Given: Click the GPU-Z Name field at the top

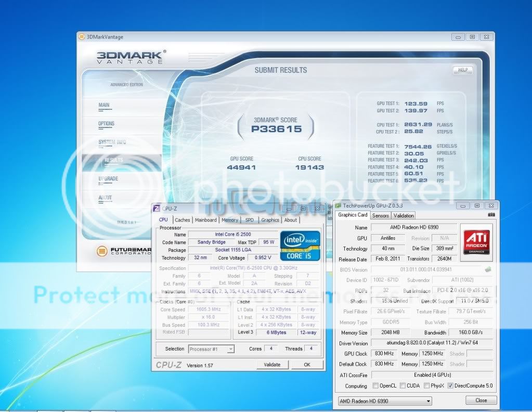Looking at the screenshot, I should click(414, 227).
